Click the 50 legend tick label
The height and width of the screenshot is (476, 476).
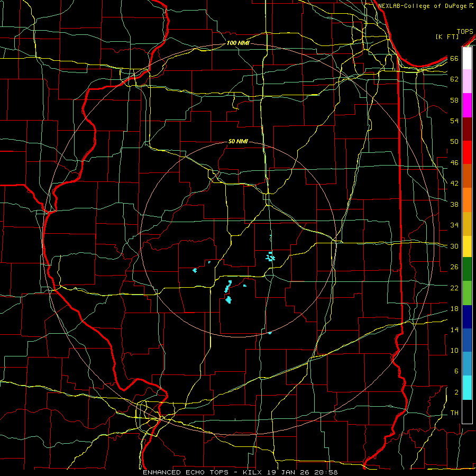pos(454,142)
